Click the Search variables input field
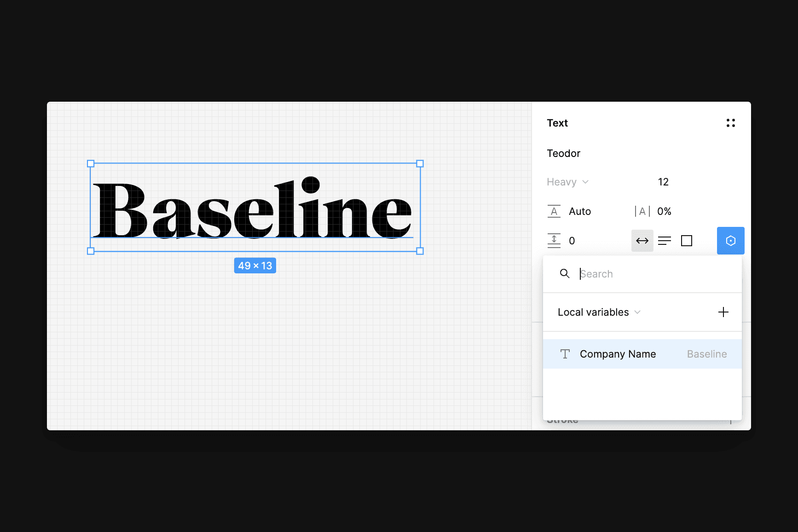 click(642, 274)
